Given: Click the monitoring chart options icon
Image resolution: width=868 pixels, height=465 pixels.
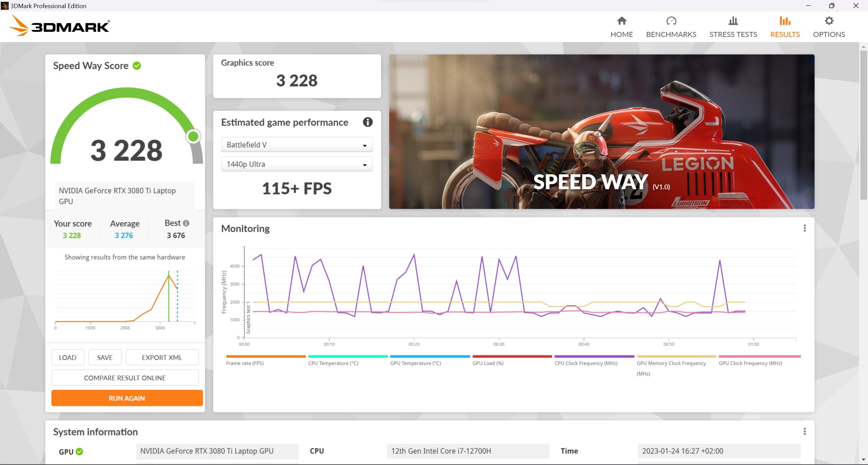Looking at the screenshot, I should point(805,228).
